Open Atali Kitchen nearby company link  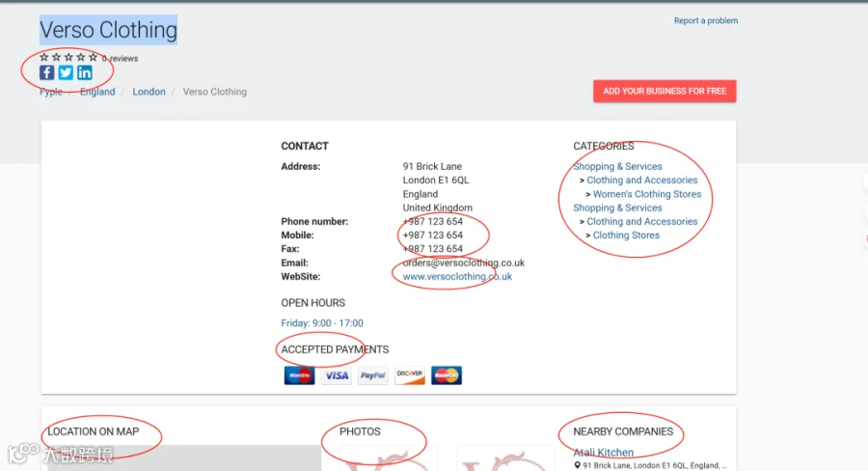pos(604,452)
